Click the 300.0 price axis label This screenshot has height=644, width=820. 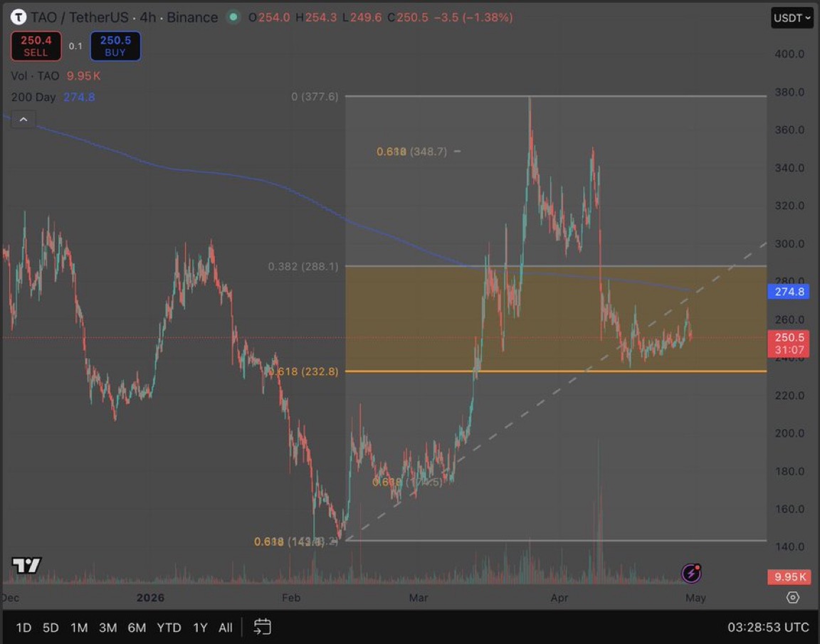pyautogui.click(x=789, y=243)
